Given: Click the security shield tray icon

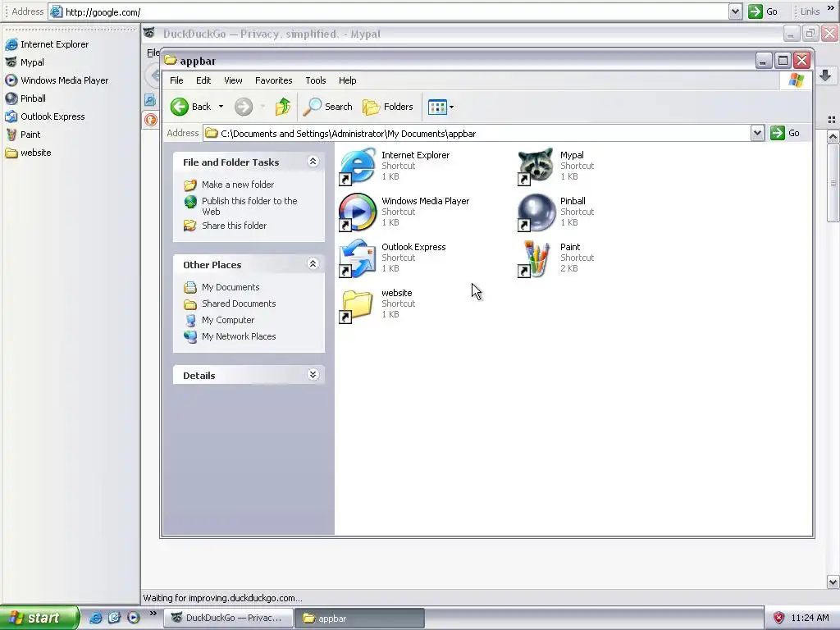Looking at the screenshot, I should [779, 618].
